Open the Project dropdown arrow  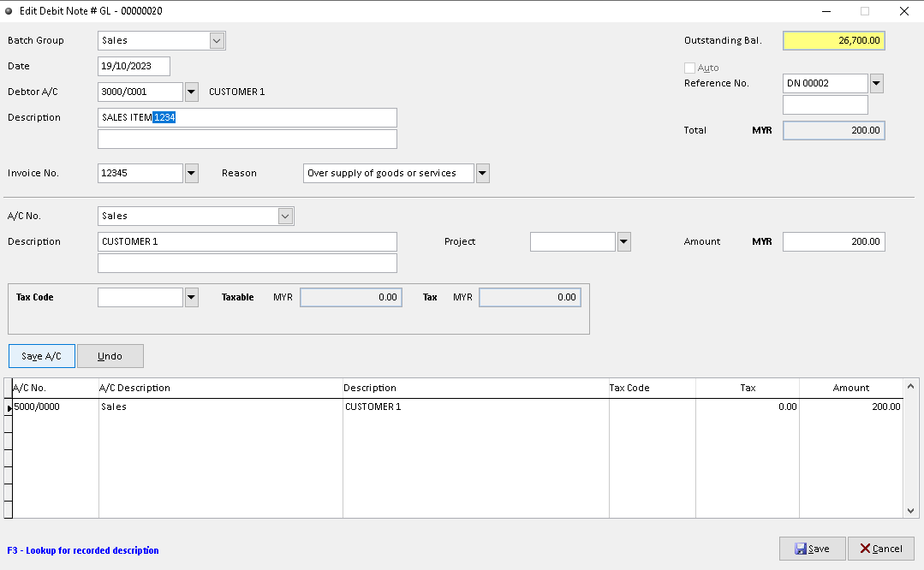click(x=624, y=241)
